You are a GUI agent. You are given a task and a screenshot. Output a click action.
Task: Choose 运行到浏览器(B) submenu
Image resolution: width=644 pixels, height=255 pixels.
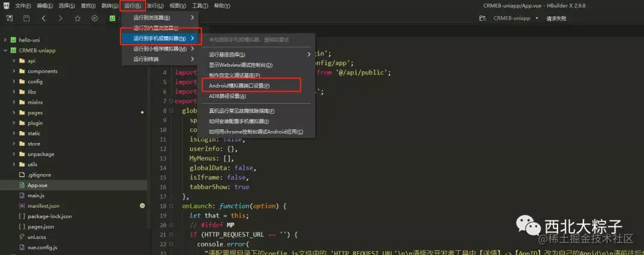coord(160,18)
